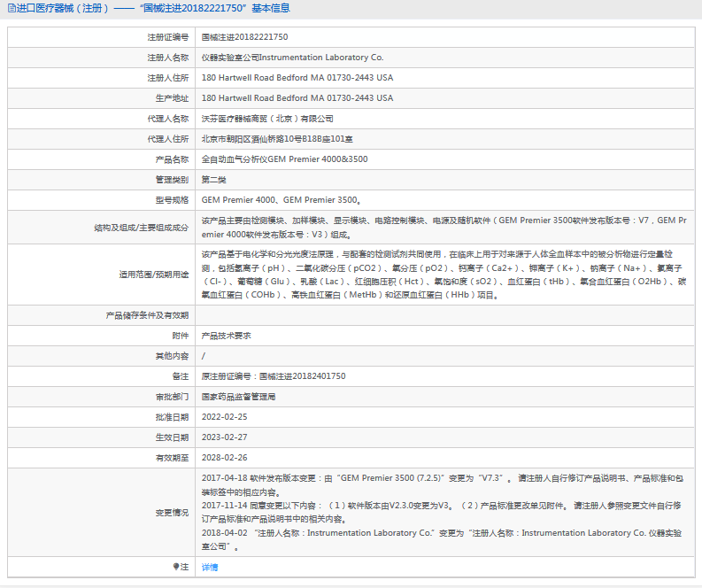This screenshot has width=702, height=588.
Task: Select the 附件 value 产品技术要求
Action: 226,336
